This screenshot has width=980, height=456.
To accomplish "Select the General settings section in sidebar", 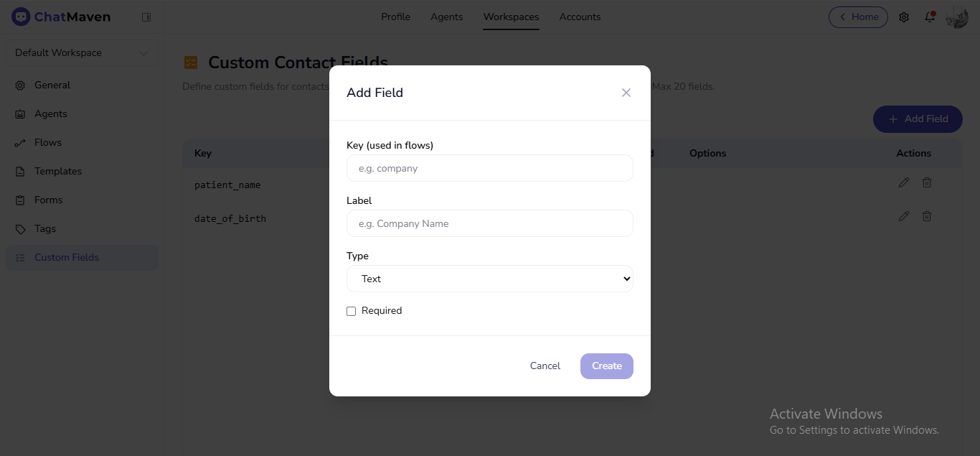I will [x=51, y=85].
